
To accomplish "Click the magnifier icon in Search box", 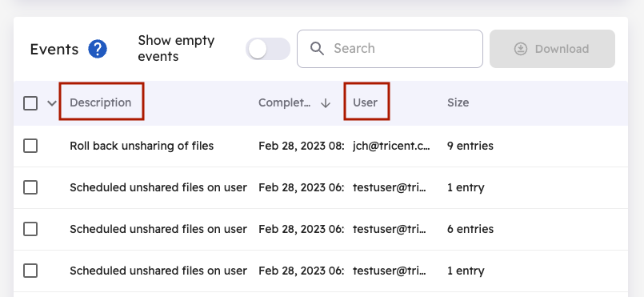I will point(317,49).
